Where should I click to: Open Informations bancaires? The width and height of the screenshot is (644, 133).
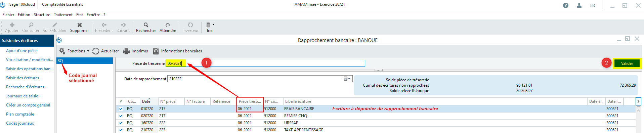tap(177, 51)
